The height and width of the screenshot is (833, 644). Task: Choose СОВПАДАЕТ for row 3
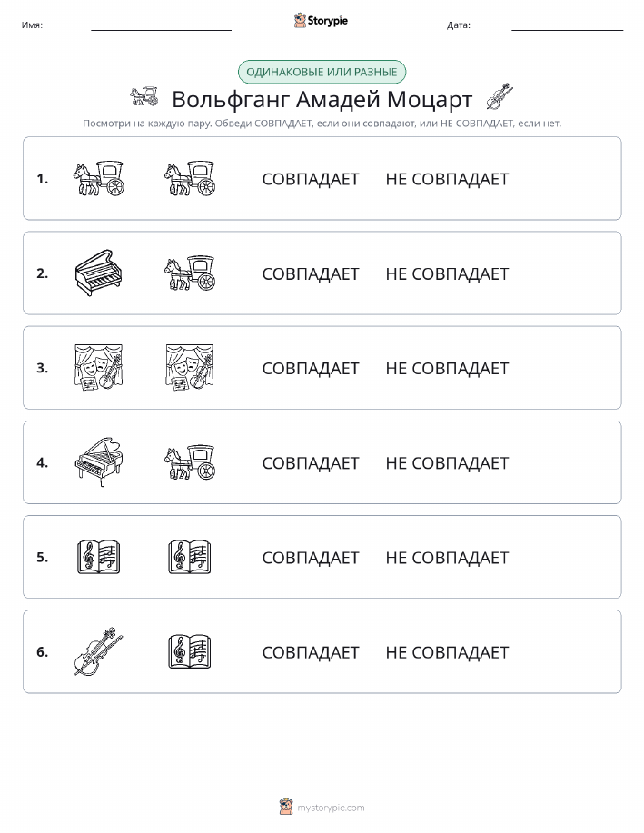(x=311, y=368)
